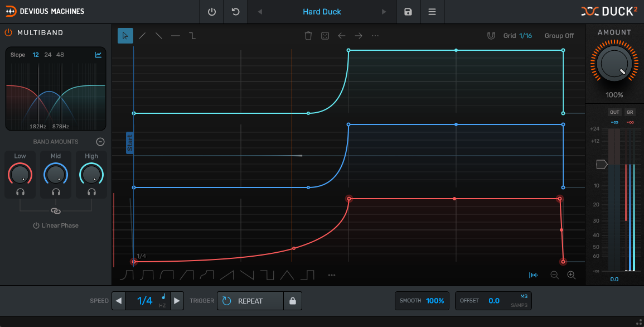Open the Trigger REPEAT dropdown
644x327 pixels.
(250, 301)
